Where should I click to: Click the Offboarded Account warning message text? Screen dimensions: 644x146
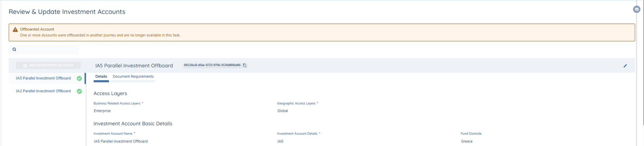pyautogui.click(x=100, y=35)
